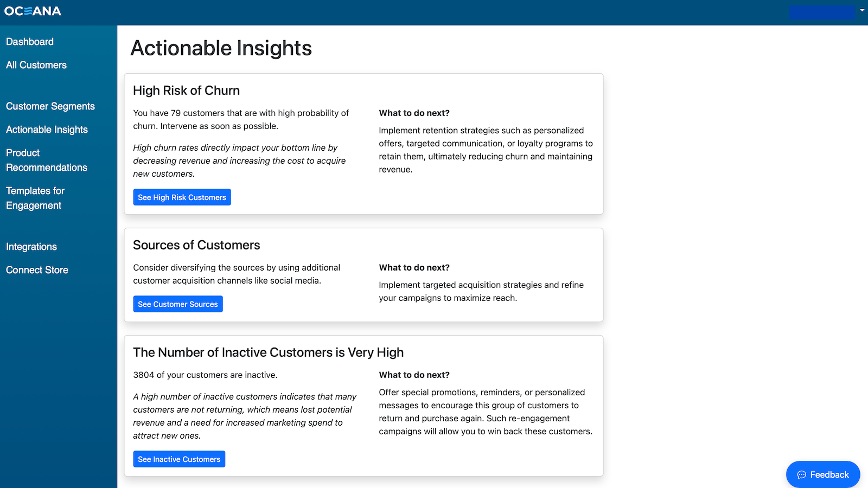Go to Dashboard in sidebar

(30, 42)
